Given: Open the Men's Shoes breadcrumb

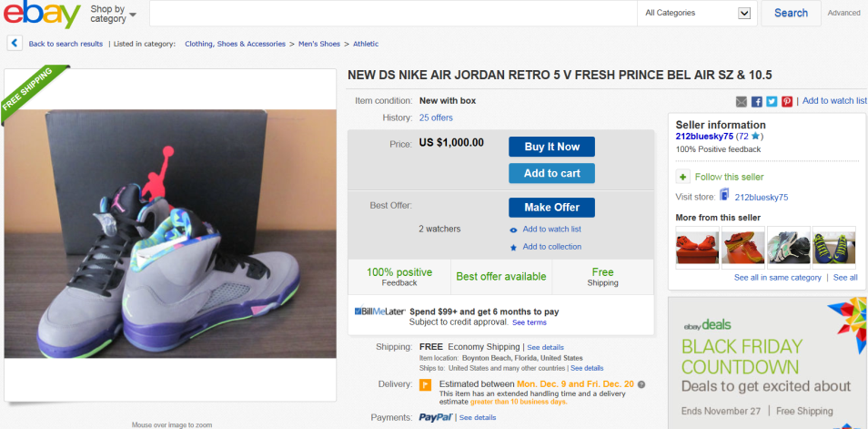Looking at the screenshot, I should pyautogui.click(x=319, y=44).
